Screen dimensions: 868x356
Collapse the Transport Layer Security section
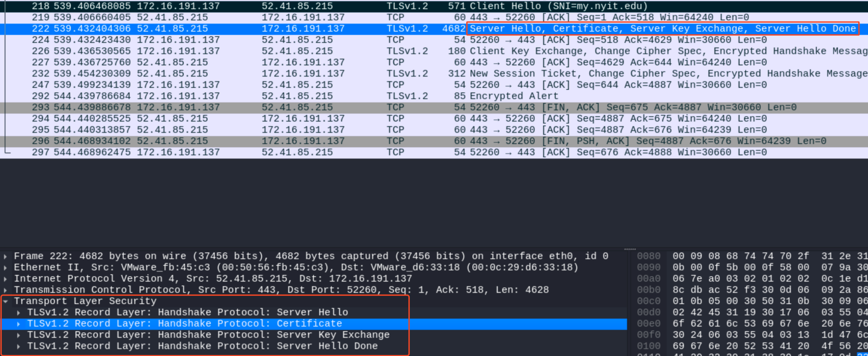[6, 301]
